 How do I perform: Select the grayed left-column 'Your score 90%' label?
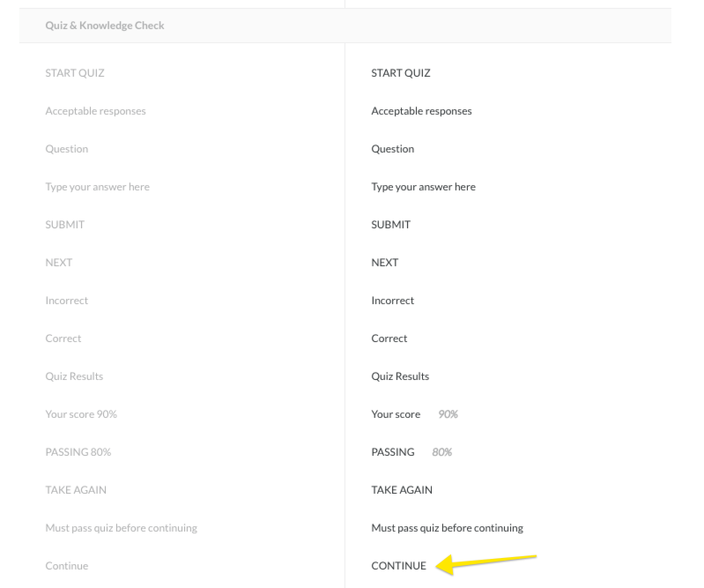(80, 414)
